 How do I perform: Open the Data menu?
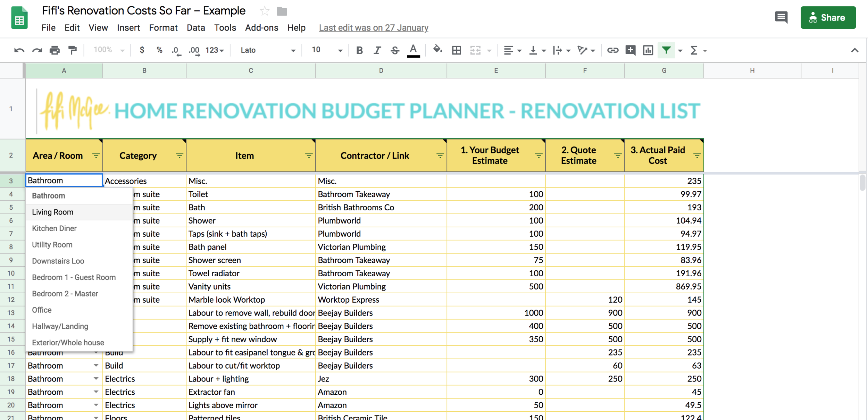[x=196, y=28]
